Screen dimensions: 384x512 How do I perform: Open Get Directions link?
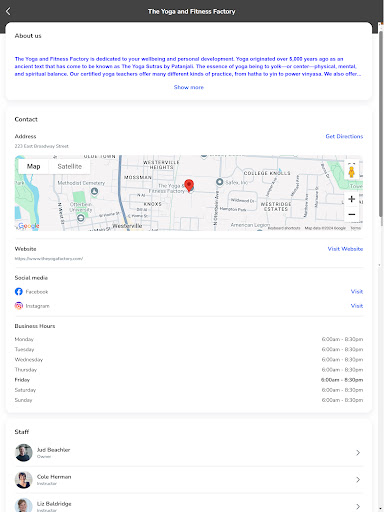344,136
